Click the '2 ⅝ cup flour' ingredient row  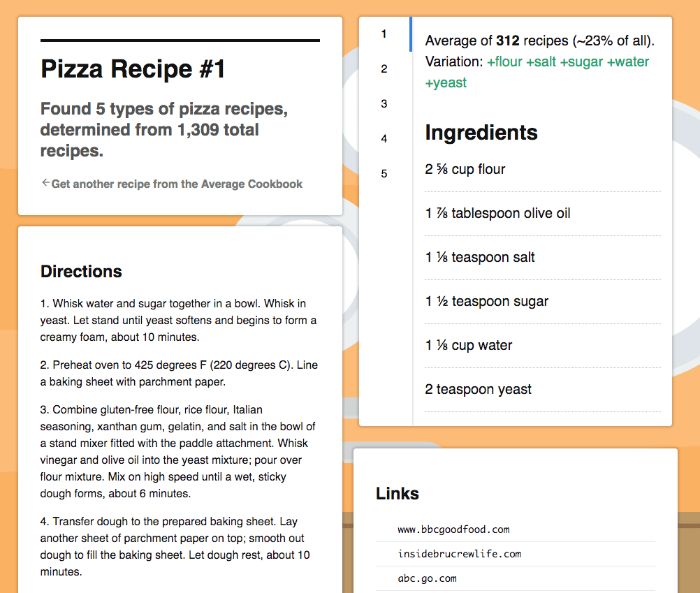(465, 170)
